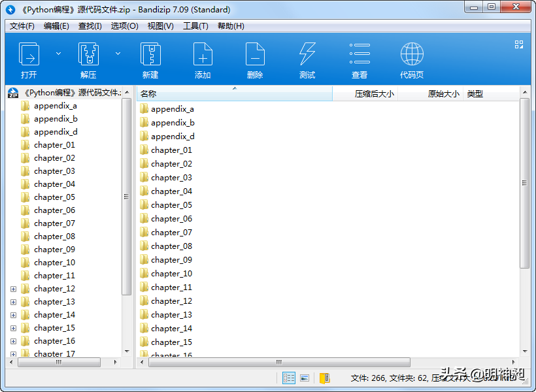Image resolution: width=536 pixels, height=392 pixels.
Task: Expand chapter_14 in the folder tree
Action: pos(13,315)
